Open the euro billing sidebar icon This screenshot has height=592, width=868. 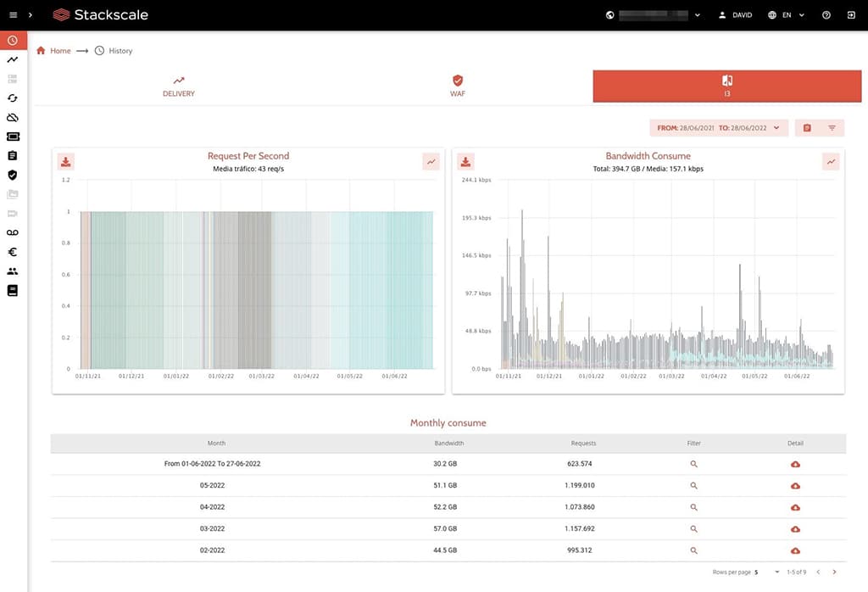13,252
